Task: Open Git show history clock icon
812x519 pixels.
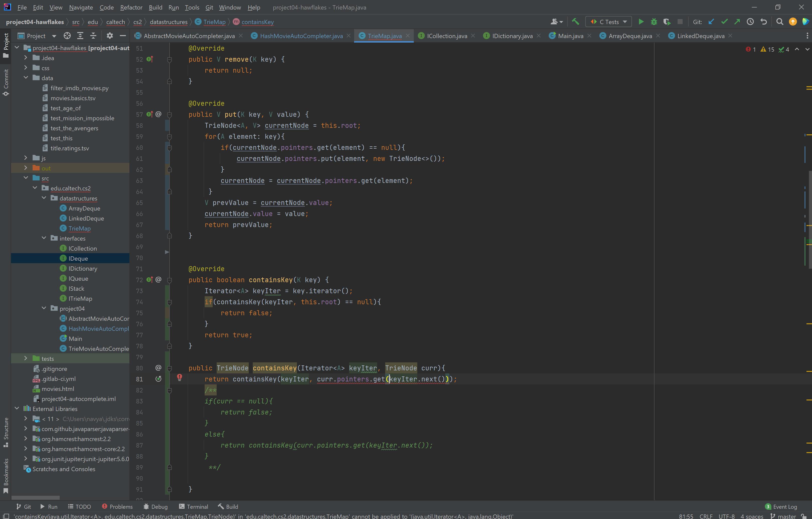Action: pos(750,22)
